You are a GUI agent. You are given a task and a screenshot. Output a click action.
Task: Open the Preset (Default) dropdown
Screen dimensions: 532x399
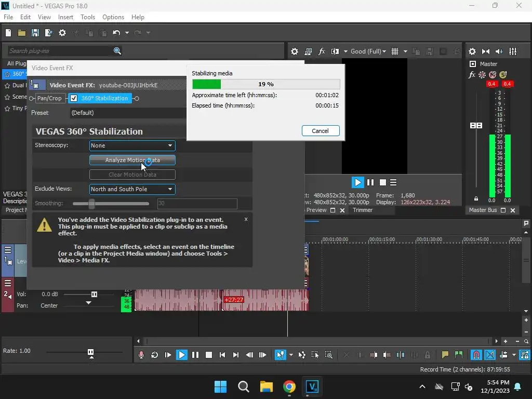128,113
